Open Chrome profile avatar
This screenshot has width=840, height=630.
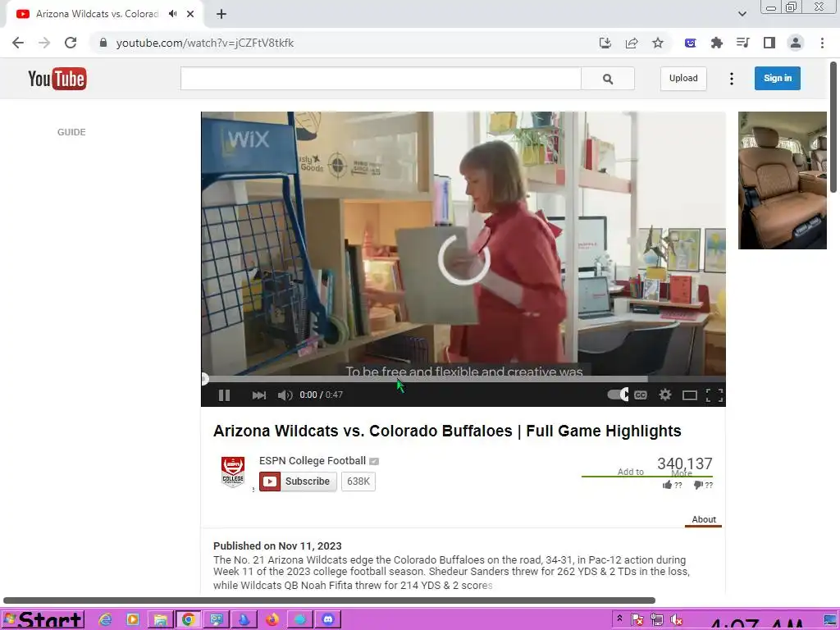(796, 43)
